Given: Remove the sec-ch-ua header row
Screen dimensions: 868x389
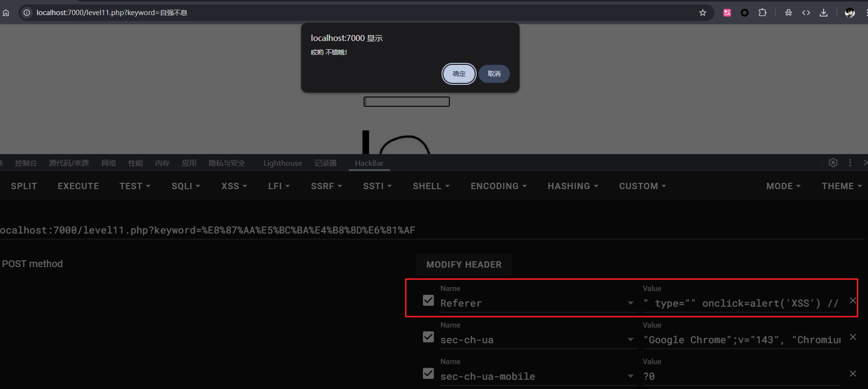Looking at the screenshot, I should (853, 337).
